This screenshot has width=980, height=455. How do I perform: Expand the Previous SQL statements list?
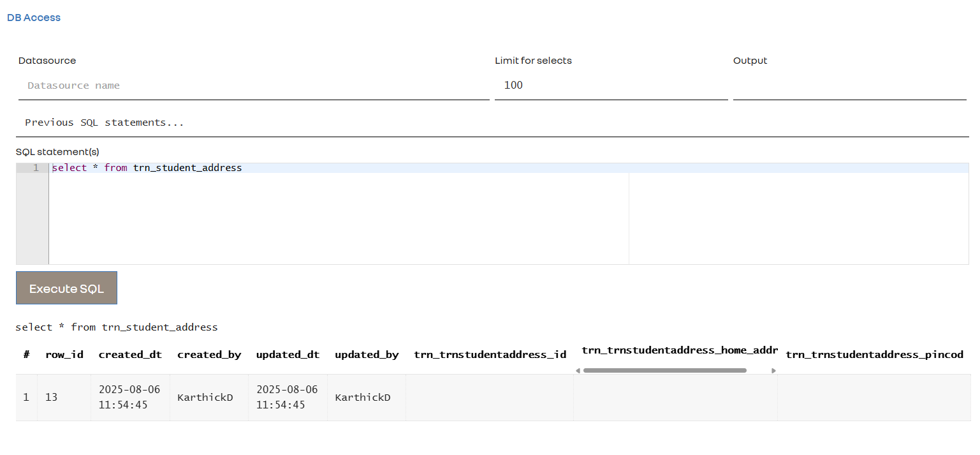tap(492, 123)
